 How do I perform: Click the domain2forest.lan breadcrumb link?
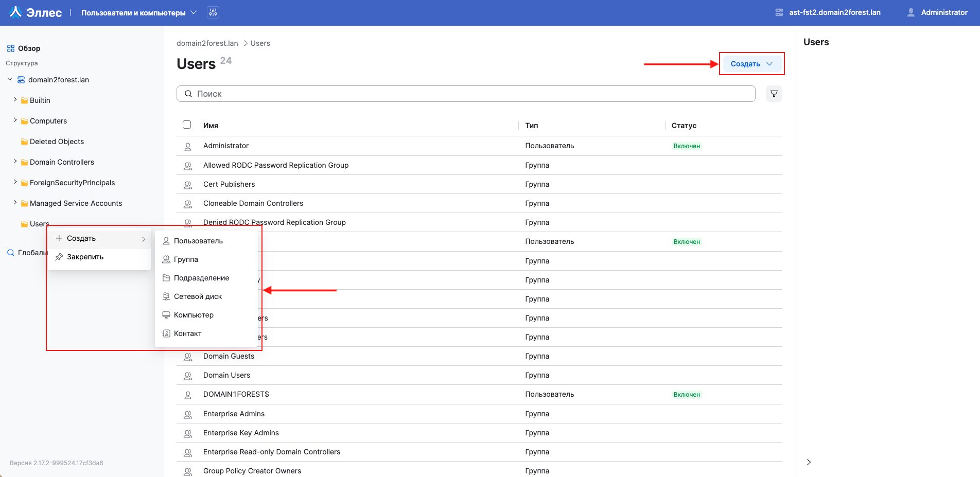tap(207, 43)
